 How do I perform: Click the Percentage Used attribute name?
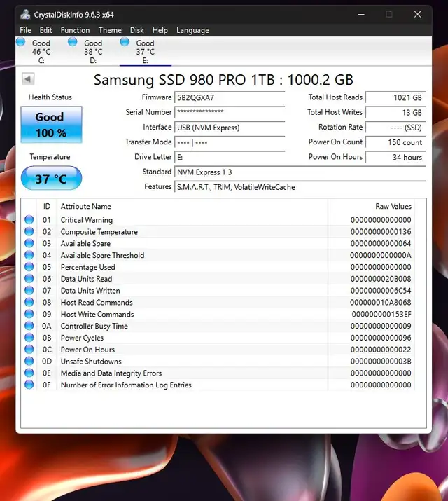coord(87,267)
